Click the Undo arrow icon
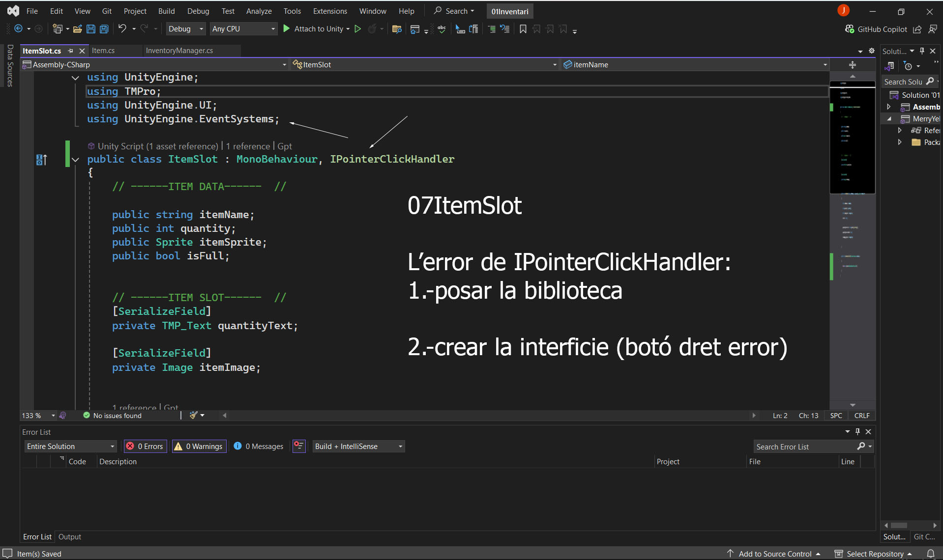The image size is (943, 560). (x=122, y=28)
